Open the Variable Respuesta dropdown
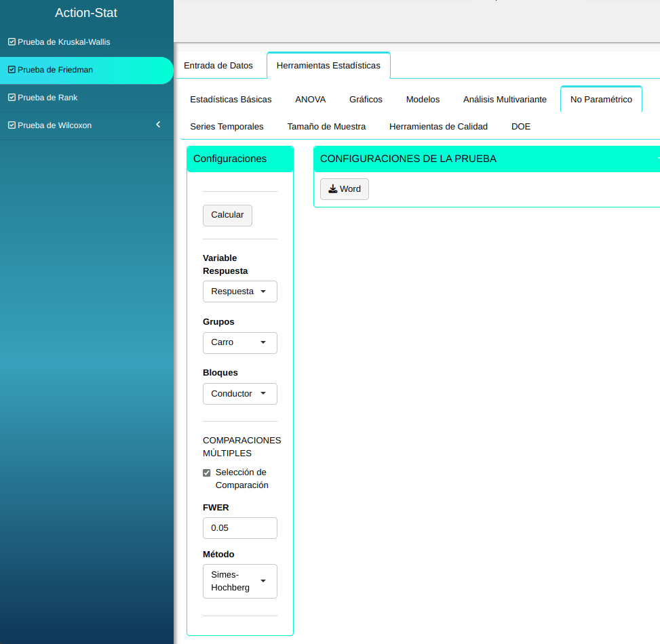Screen dimensions: 660x644 pyautogui.click(x=239, y=291)
